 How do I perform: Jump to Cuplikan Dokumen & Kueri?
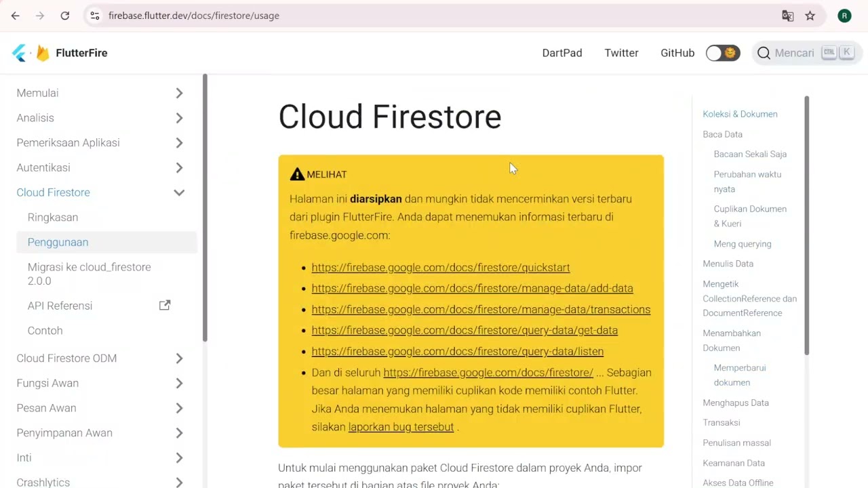click(750, 216)
